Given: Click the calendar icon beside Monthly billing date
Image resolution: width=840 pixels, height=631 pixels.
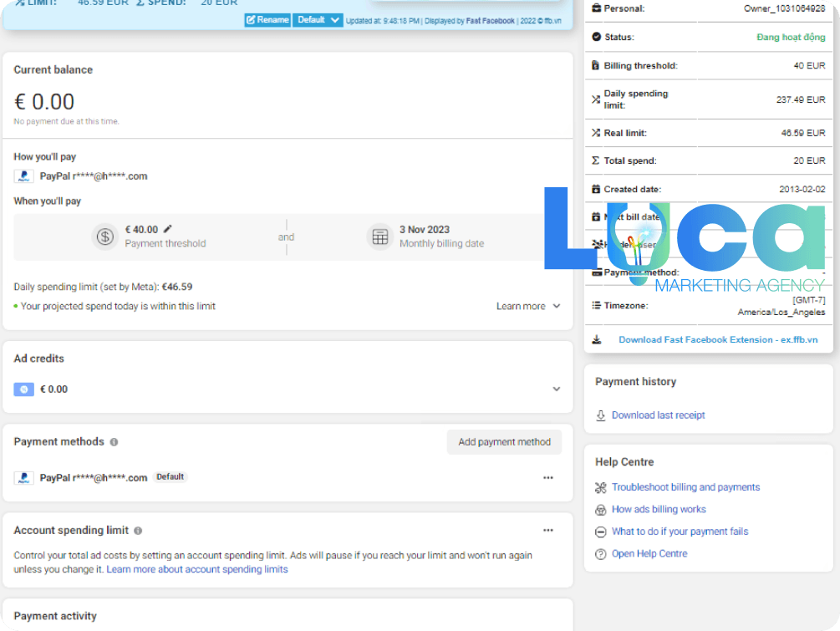Looking at the screenshot, I should pyautogui.click(x=380, y=237).
